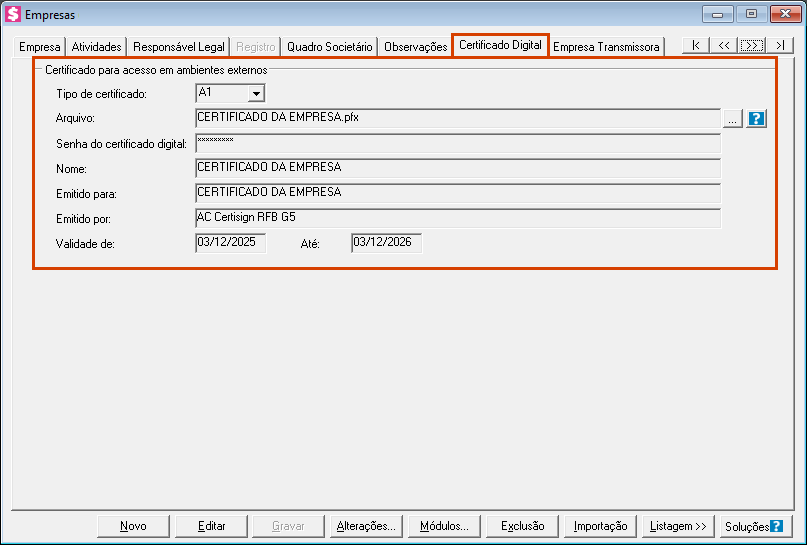Go to the next record navigation arrow
Screen dimensions: 807x545
[x=752, y=46]
